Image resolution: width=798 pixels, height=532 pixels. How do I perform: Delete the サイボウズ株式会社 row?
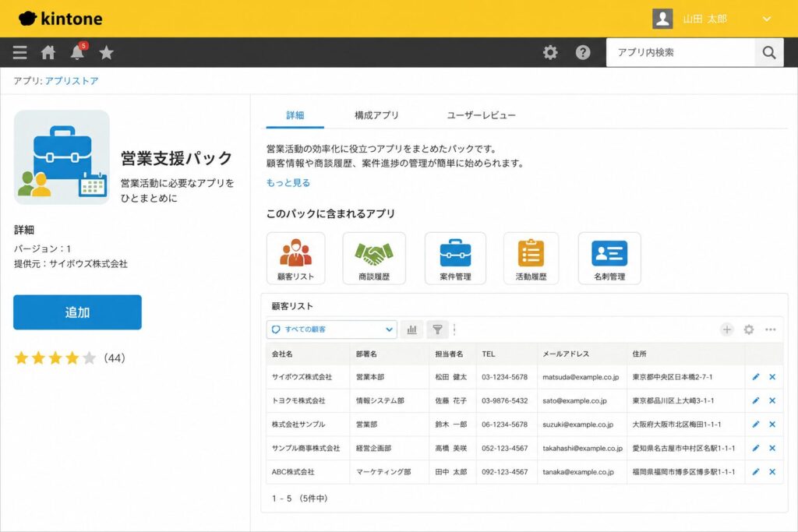[772, 377]
